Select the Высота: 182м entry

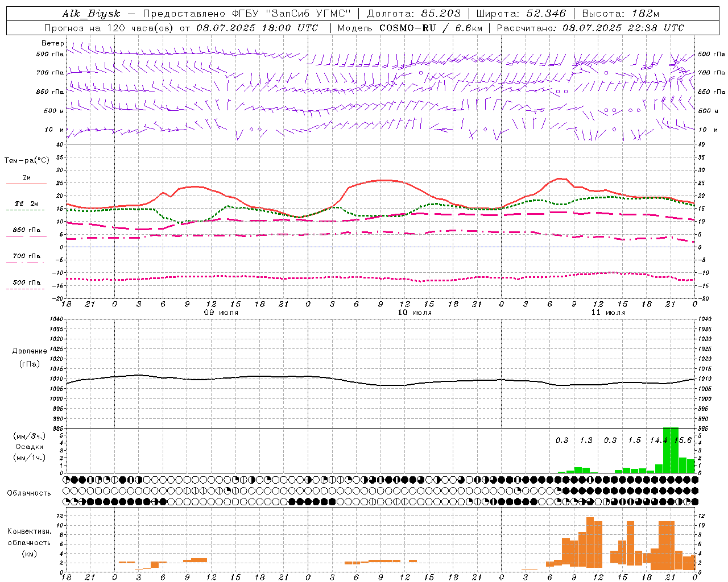(621, 14)
